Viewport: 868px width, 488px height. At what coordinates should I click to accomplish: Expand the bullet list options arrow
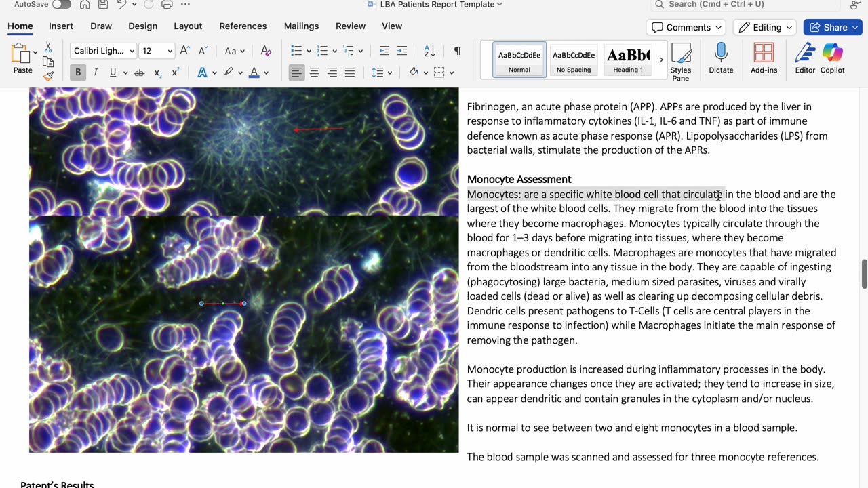[309, 51]
